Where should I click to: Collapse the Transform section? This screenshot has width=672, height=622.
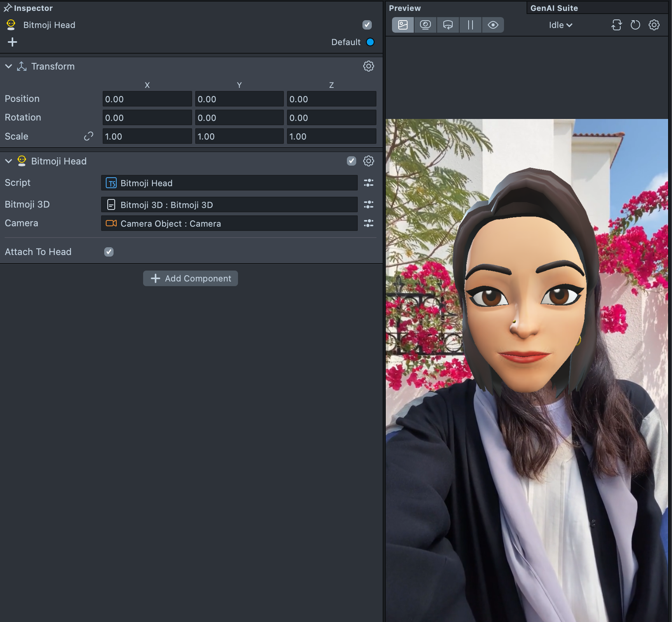pos(9,66)
